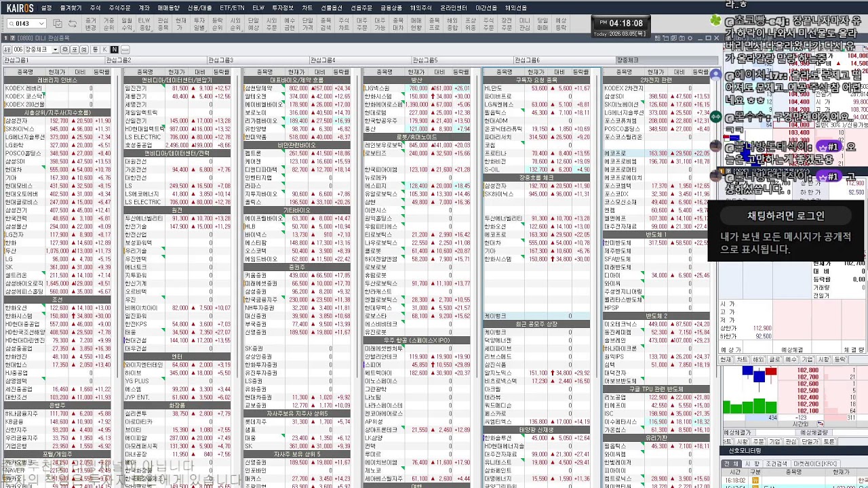Image resolution: width=868 pixels, height=488 pixels.
Task: Click the 삼성전자 row in 관심그룹1
Action: (57, 121)
